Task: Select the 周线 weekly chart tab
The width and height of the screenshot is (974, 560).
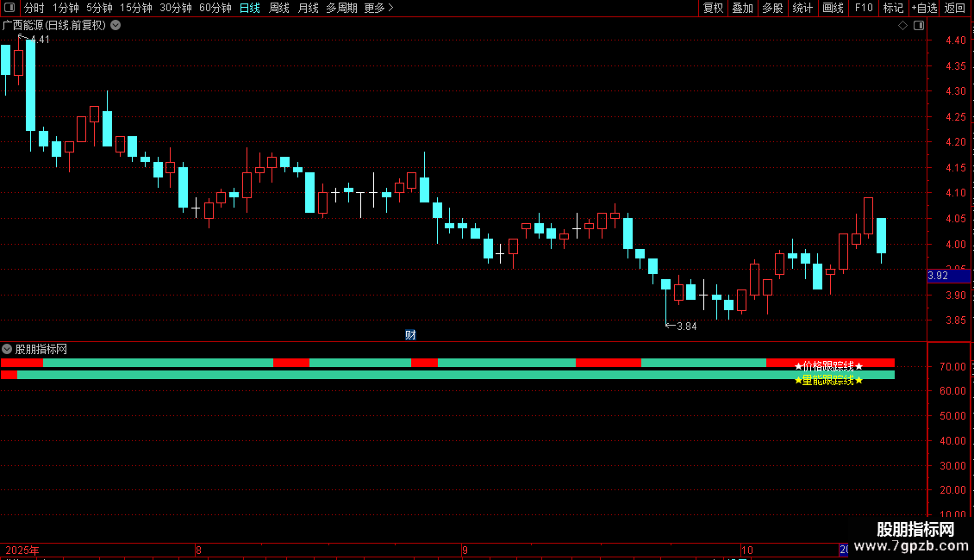Action: [279, 8]
